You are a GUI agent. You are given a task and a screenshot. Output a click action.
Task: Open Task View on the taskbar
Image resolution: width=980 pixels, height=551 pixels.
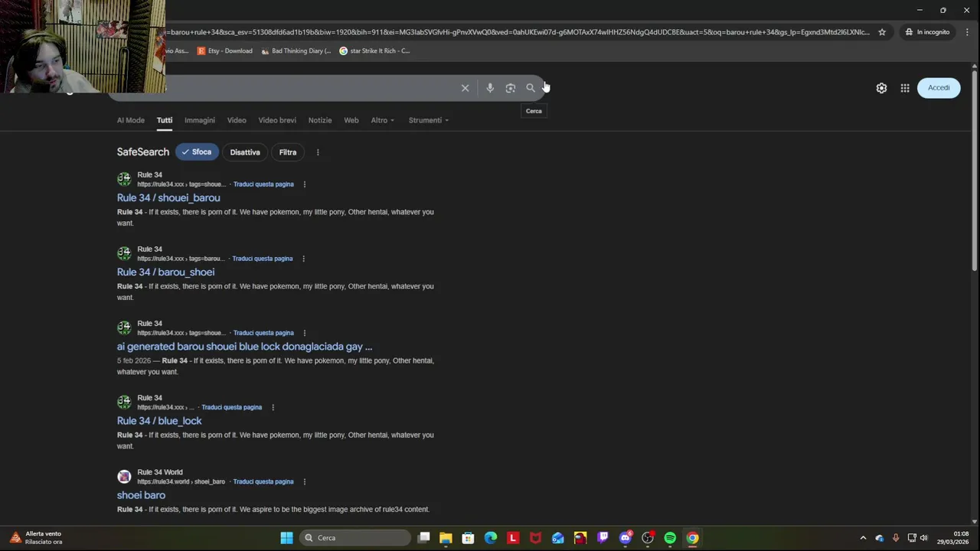(424, 538)
